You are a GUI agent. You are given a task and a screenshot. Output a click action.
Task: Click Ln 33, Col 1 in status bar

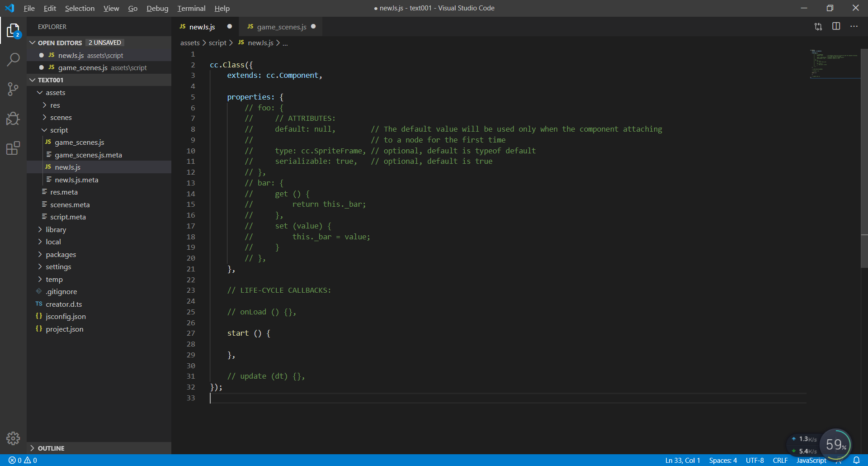click(683, 460)
